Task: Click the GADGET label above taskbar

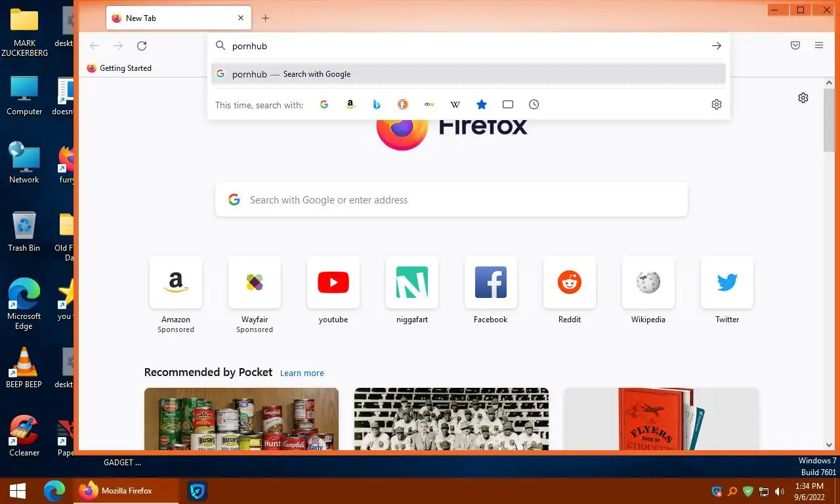Action: click(x=122, y=463)
